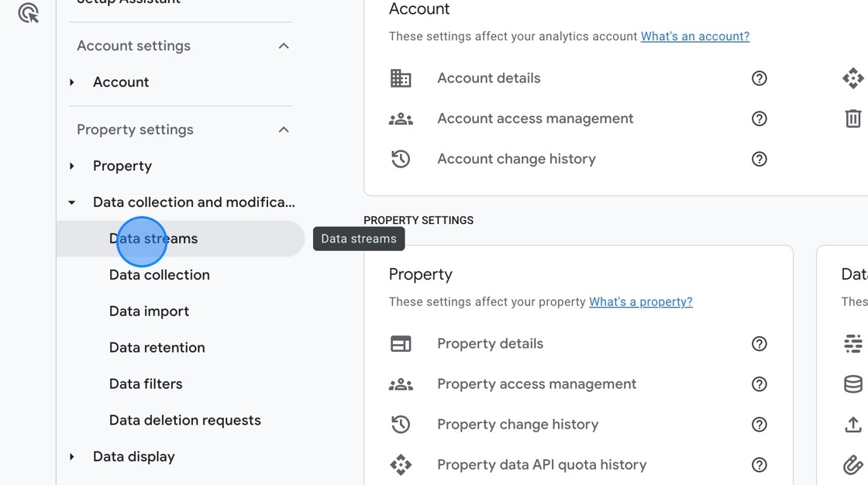Collapse the Property settings section
The image size is (868, 485).
click(284, 129)
